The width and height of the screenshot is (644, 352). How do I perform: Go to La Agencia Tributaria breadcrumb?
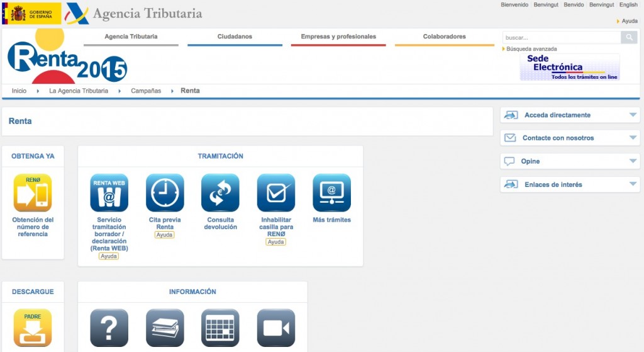pos(79,91)
